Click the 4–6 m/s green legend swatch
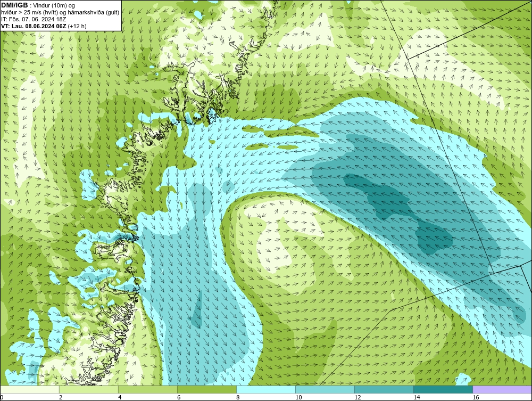The width and height of the screenshot is (532, 401). click(148, 389)
